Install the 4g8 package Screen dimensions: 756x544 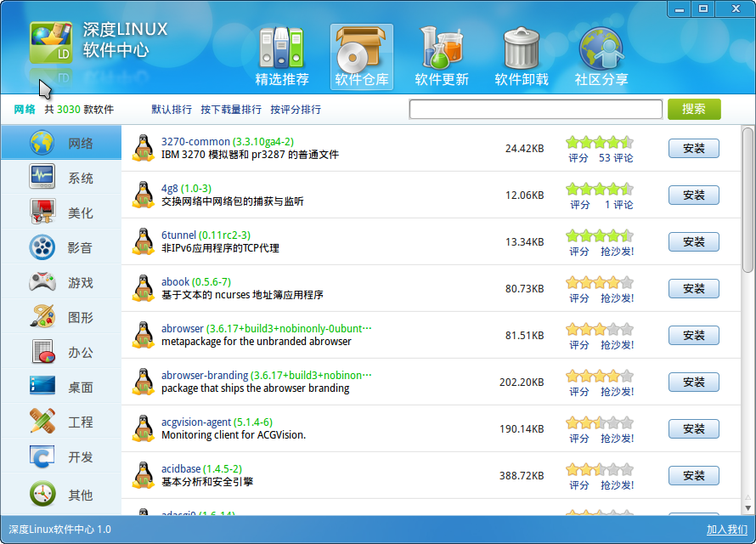(694, 195)
